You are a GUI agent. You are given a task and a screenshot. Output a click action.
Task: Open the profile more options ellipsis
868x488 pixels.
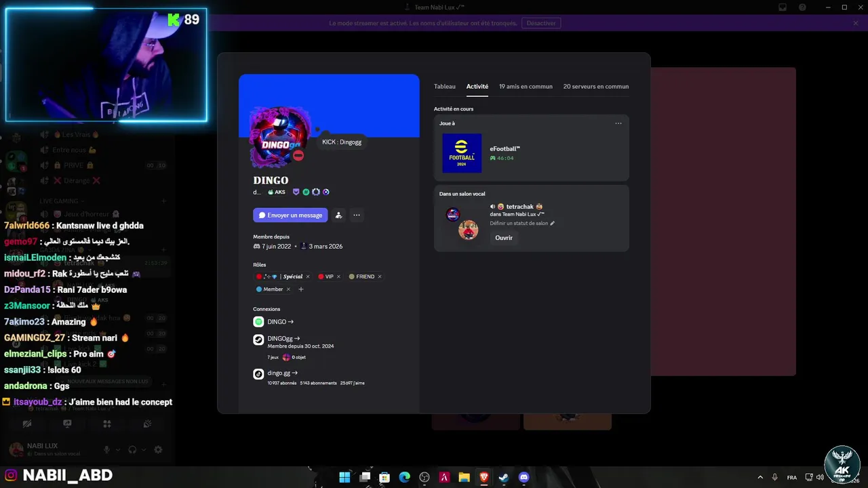coord(357,215)
